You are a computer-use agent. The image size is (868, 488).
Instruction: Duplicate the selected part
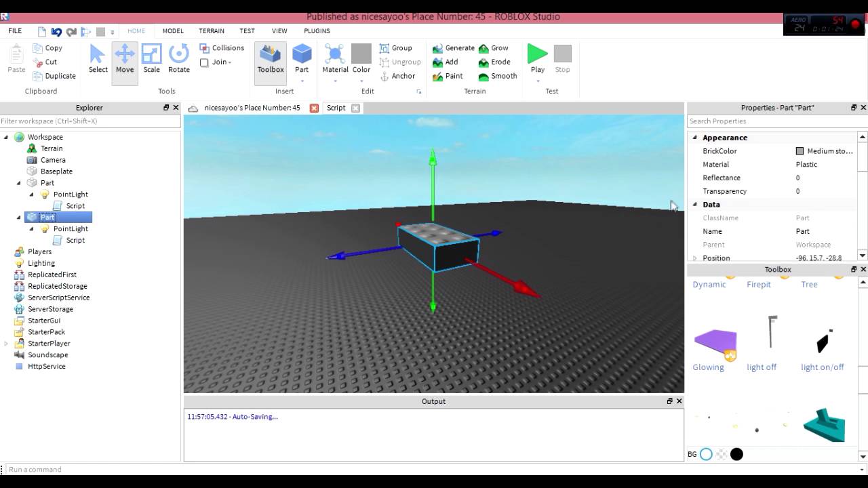coord(54,76)
